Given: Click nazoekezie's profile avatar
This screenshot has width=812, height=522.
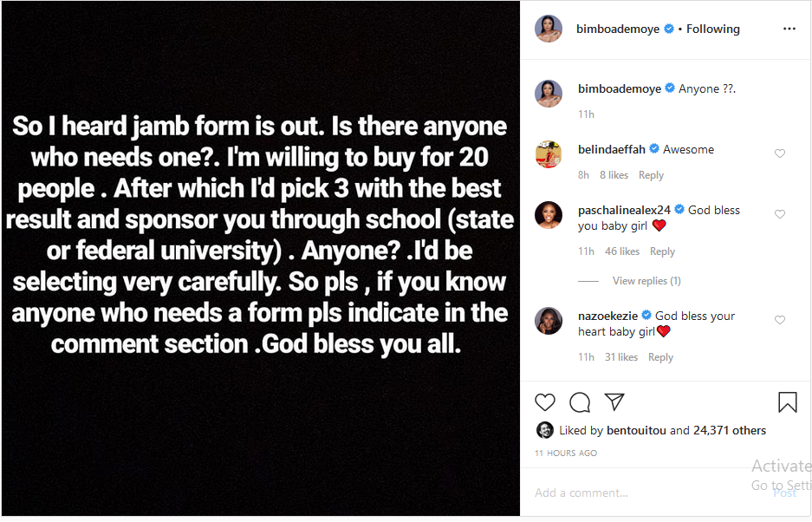Looking at the screenshot, I should [549, 321].
